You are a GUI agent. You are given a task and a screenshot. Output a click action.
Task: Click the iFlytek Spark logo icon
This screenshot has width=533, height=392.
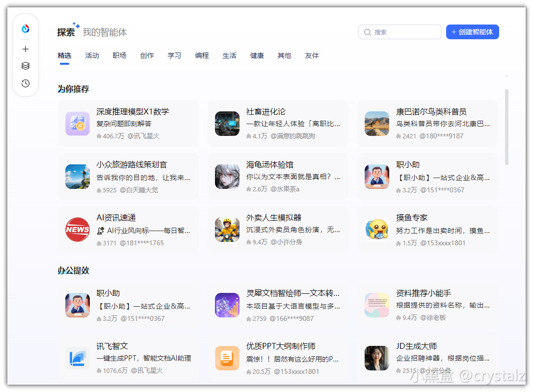pos(26,28)
